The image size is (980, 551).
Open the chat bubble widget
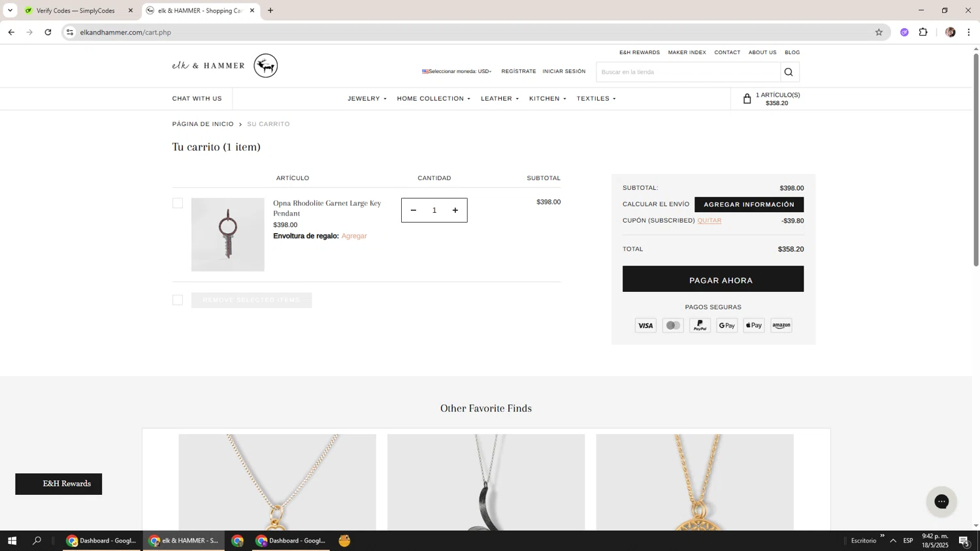coord(941,501)
